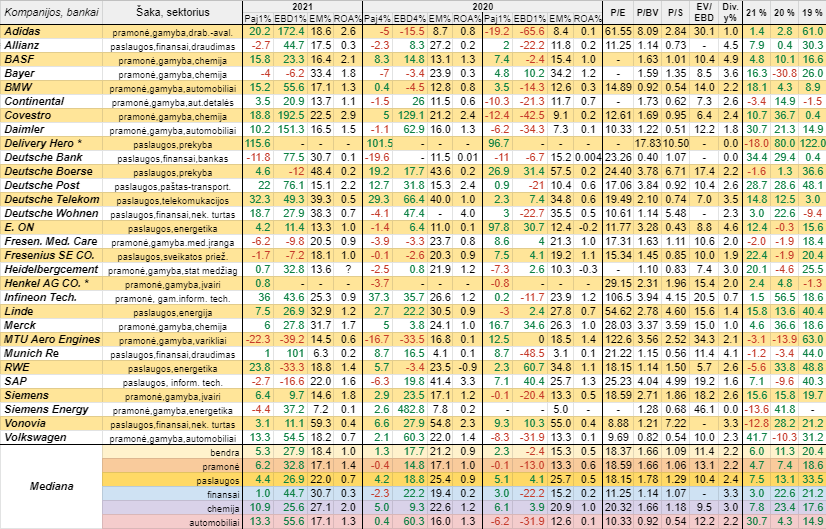Select the Deutsche Wohnen row label
The height and width of the screenshot is (529, 826).
coord(51,213)
